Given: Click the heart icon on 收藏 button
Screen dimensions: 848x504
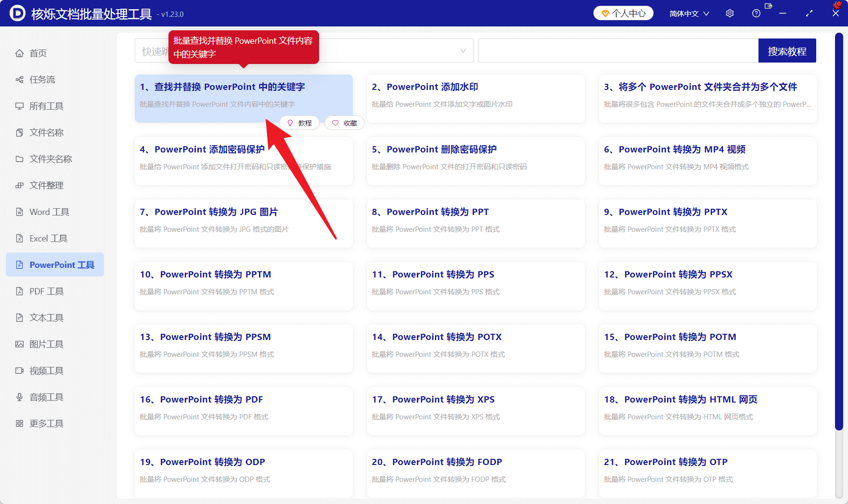Looking at the screenshot, I should coord(335,123).
